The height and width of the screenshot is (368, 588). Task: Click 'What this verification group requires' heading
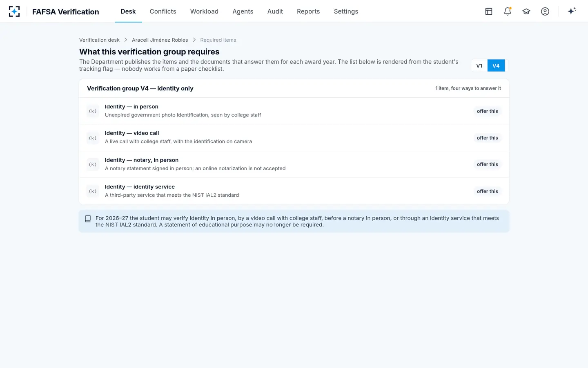coord(149,52)
